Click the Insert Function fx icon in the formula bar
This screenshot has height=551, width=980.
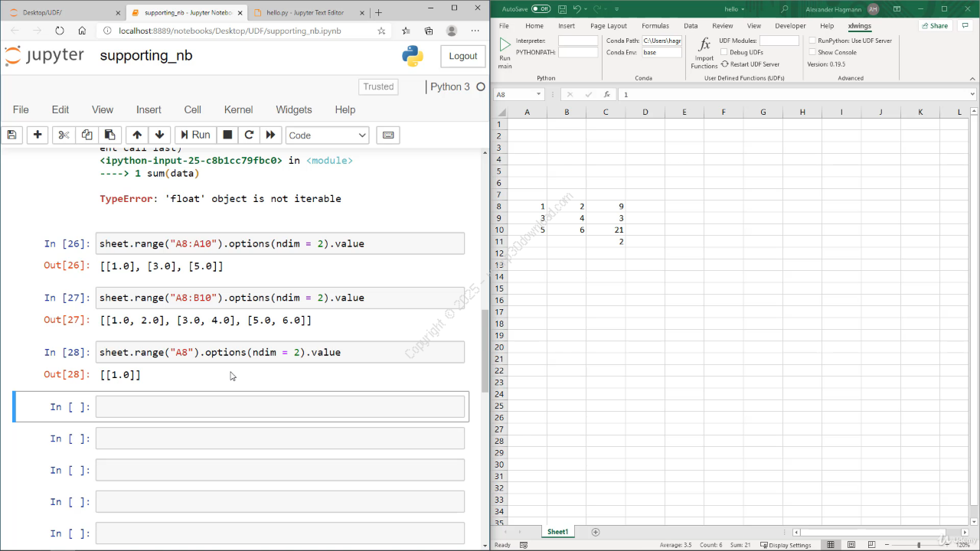[606, 94]
